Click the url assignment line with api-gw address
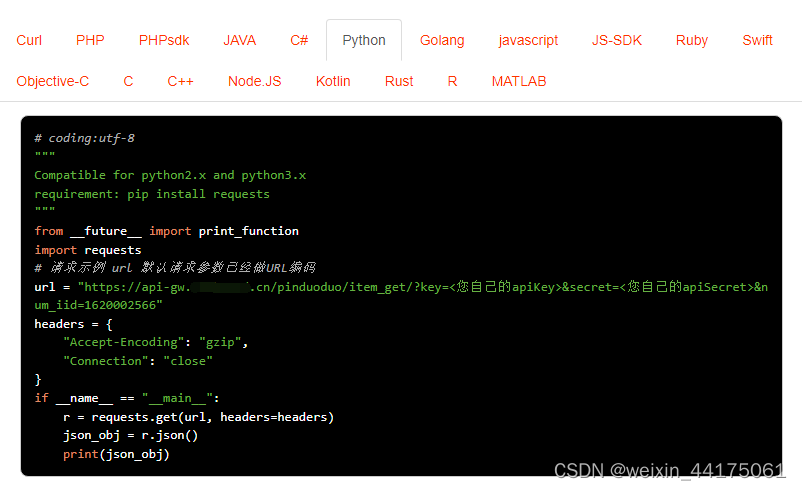 [x=401, y=287]
